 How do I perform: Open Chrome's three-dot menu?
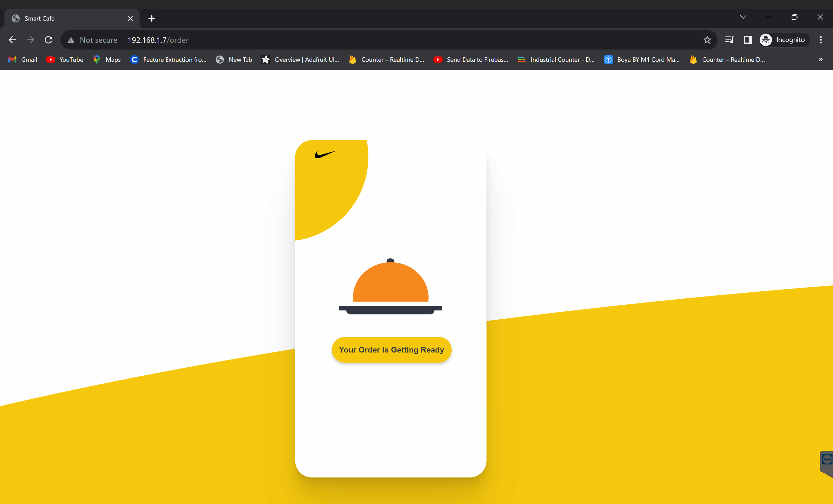coord(821,40)
